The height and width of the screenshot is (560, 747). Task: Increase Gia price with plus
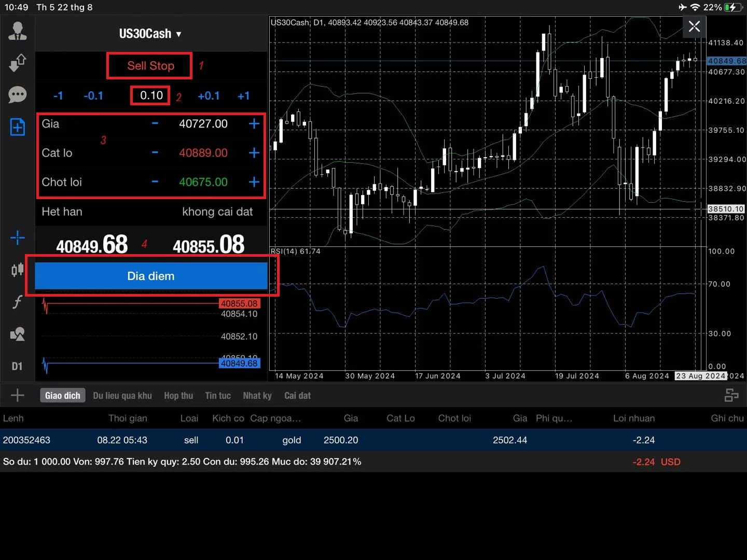pyautogui.click(x=254, y=123)
